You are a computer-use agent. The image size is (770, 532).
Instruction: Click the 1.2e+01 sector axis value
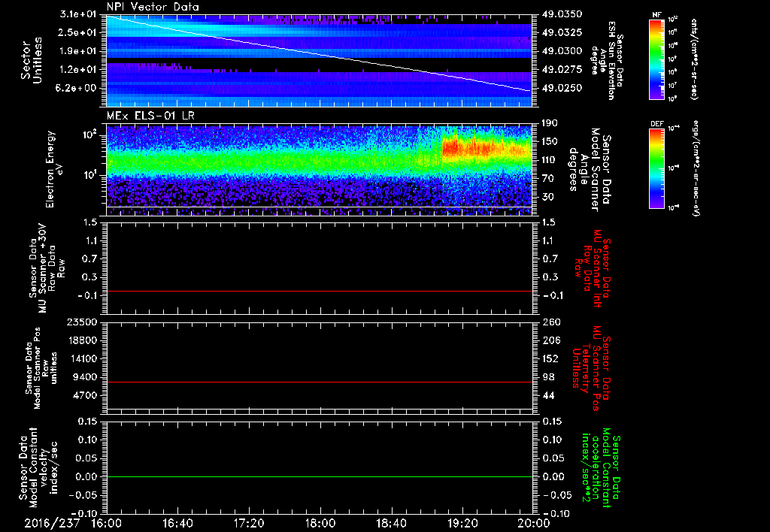click(78, 70)
